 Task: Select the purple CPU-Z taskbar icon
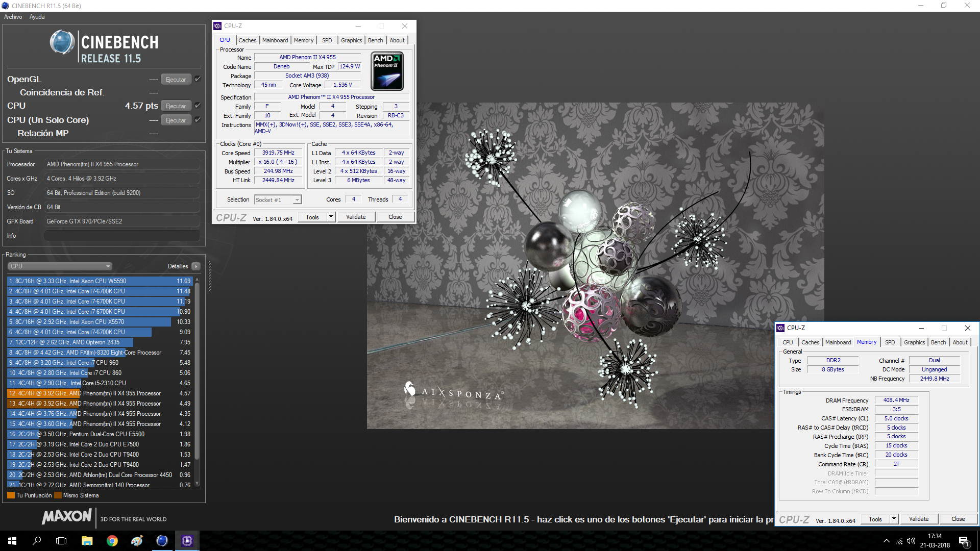(x=187, y=541)
